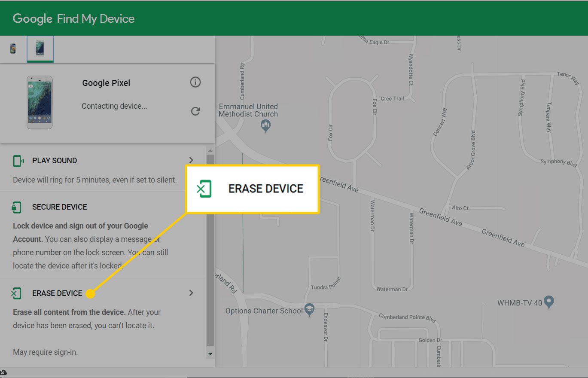
Task: Select the Google Pixel device tab
Action: point(40,49)
